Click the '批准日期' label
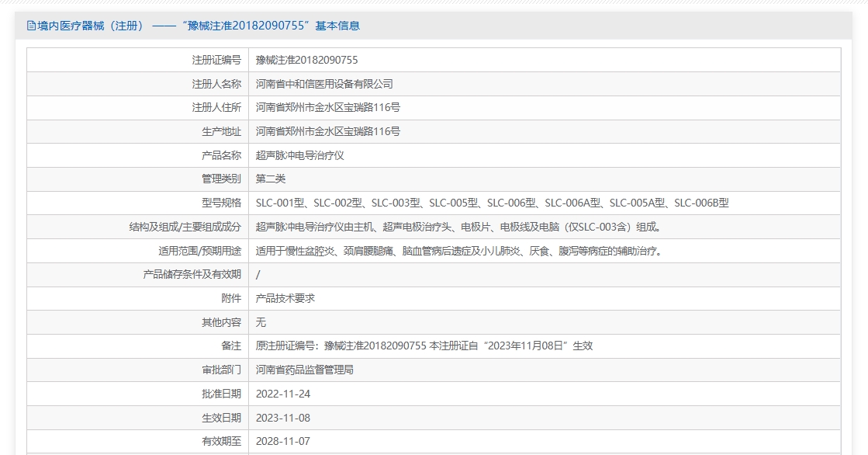 click(x=221, y=394)
